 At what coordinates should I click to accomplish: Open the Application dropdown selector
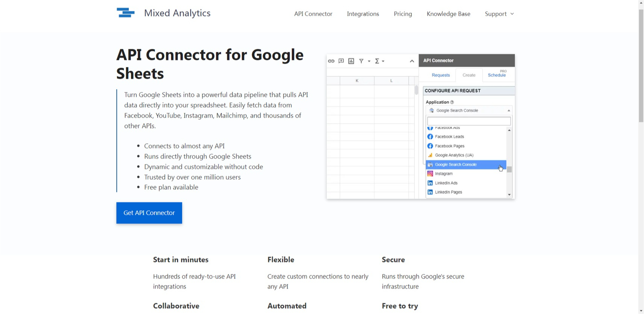[x=469, y=111]
